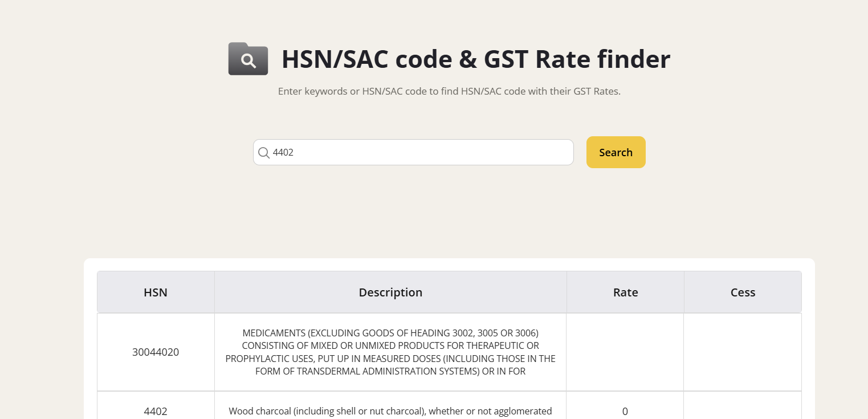Click the empty Cess cell for 4402
The image size is (868, 419).
point(743,411)
